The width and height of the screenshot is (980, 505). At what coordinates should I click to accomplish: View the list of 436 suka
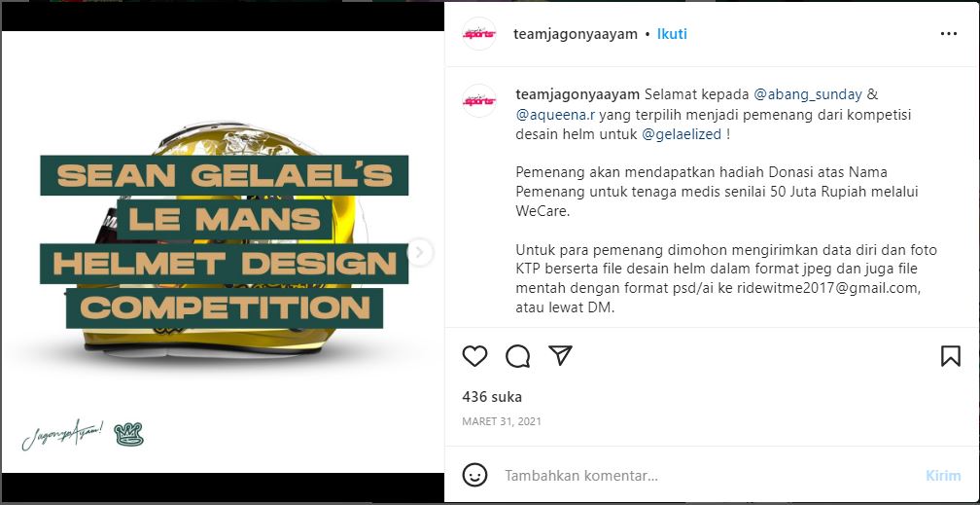coord(492,397)
